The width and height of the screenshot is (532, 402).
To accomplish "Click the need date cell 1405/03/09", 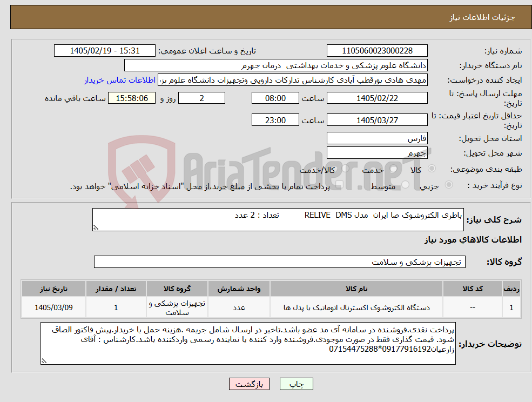I will coord(53,307).
